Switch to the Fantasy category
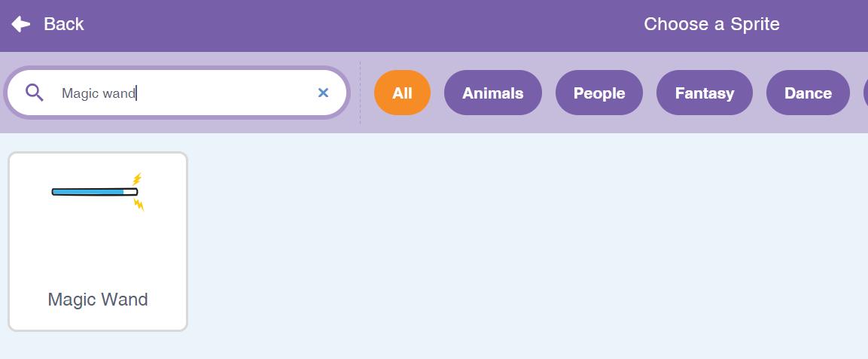 tap(704, 93)
